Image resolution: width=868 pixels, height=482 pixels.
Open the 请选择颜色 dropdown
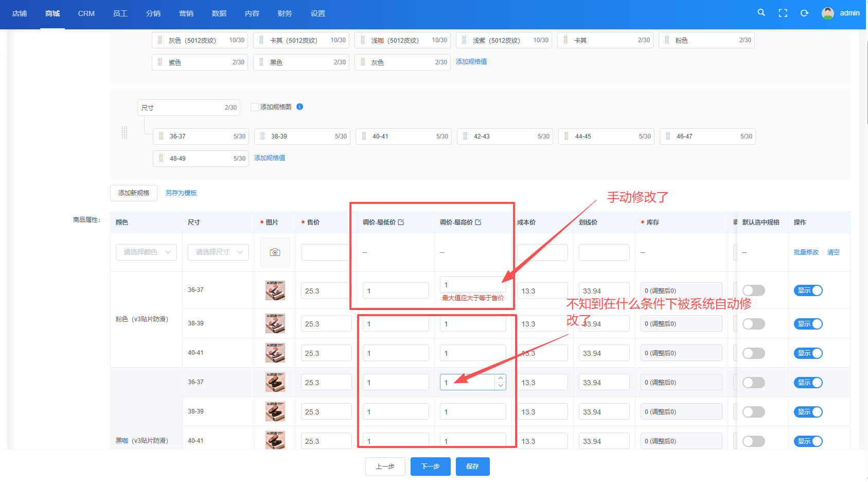coord(146,252)
